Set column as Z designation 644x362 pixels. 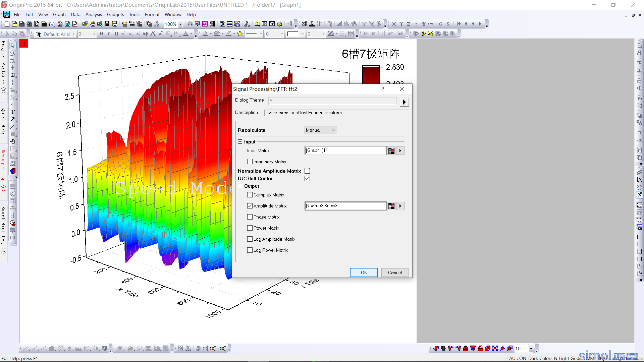point(409,24)
